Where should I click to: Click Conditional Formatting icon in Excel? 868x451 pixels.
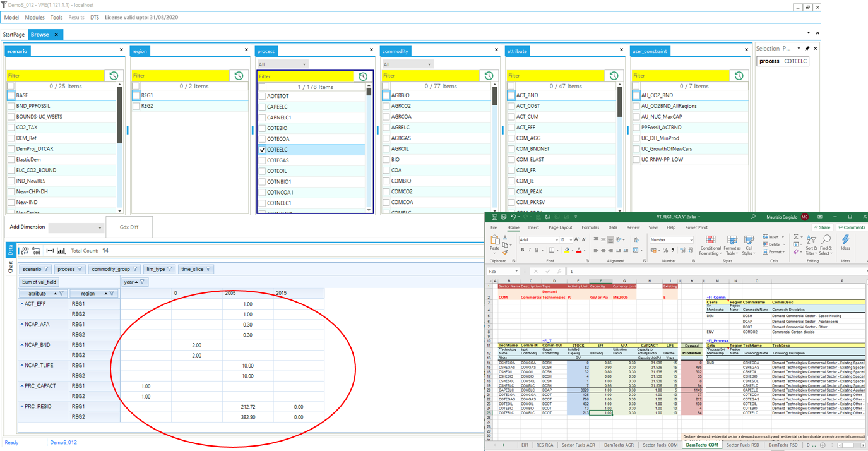coord(710,241)
